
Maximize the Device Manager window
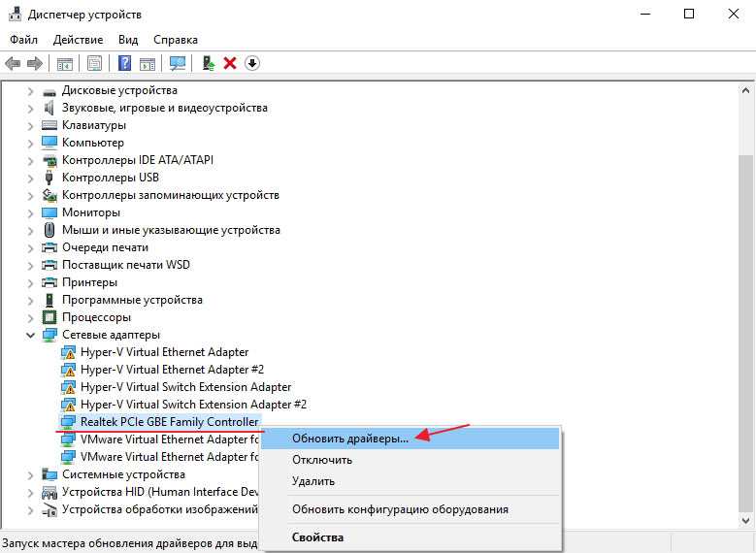click(689, 15)
